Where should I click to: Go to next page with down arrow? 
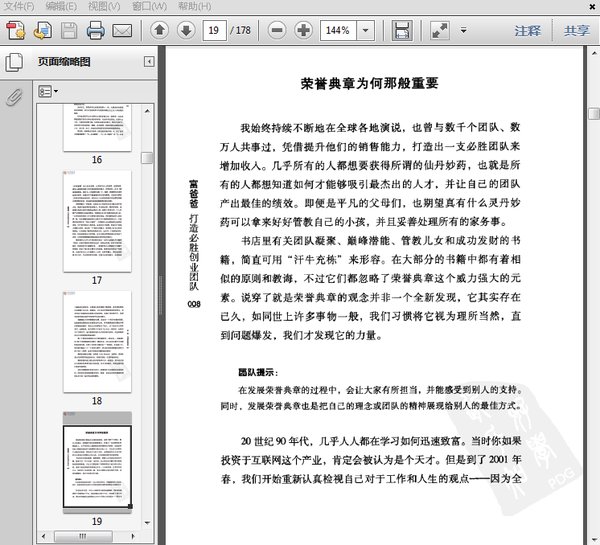pos(186,30)
